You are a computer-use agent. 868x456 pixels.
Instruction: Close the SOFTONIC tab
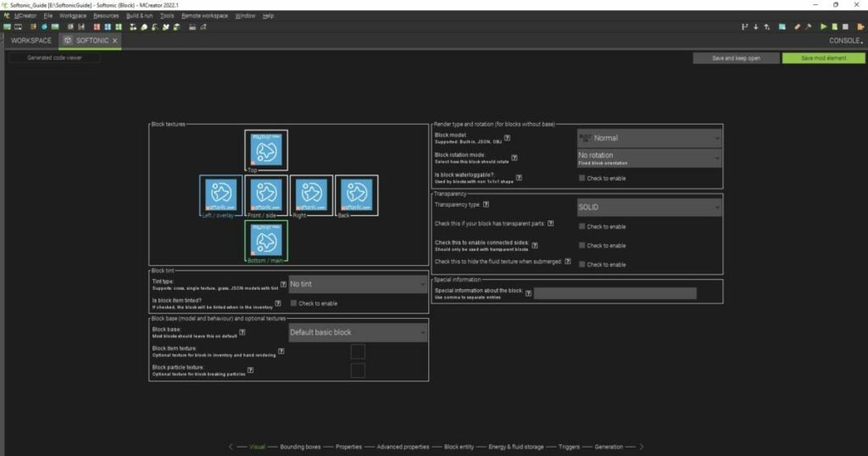click(x=114, y=41)
